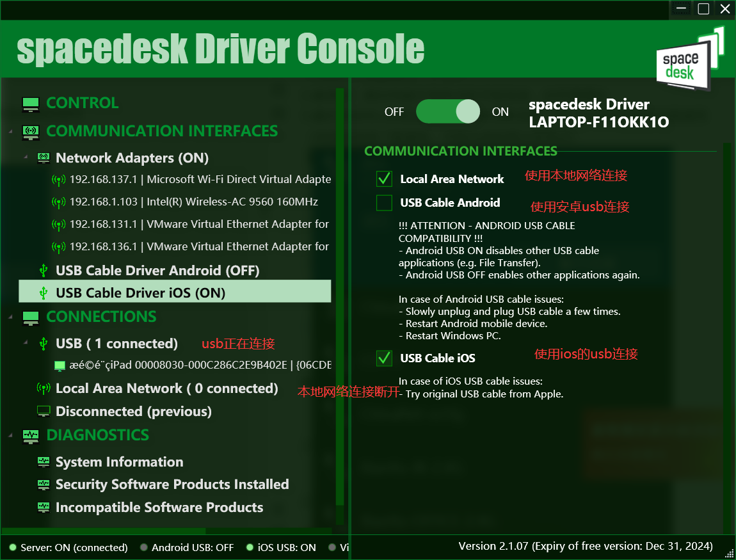Image resolution: width=736 pixels, height=560 pixels.
Task: Select the CONNECTIONS heading
Action: click(x=101, y=317)
